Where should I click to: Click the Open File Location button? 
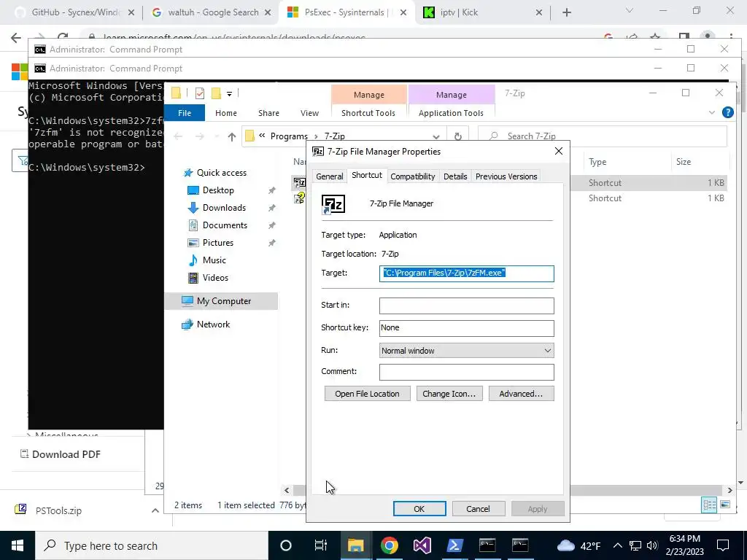tap(368, 394)
